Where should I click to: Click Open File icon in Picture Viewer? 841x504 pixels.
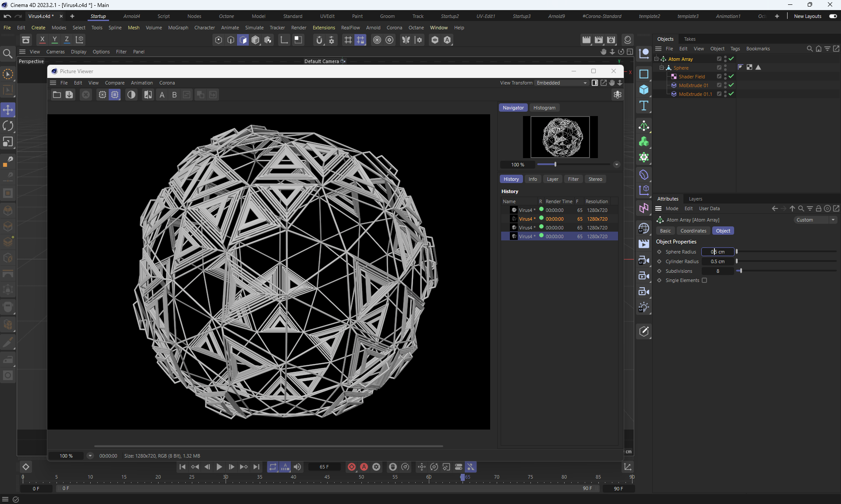57,95
